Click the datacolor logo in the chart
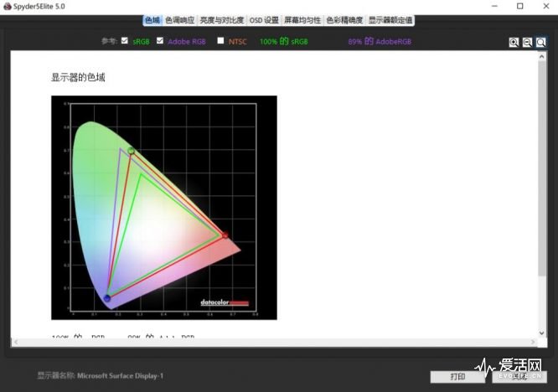 coord(225,302)
